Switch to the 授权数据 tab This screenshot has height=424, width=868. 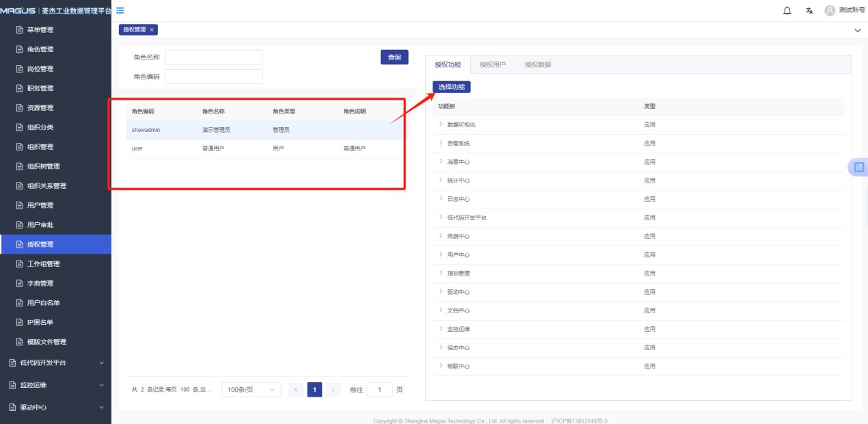538,65
